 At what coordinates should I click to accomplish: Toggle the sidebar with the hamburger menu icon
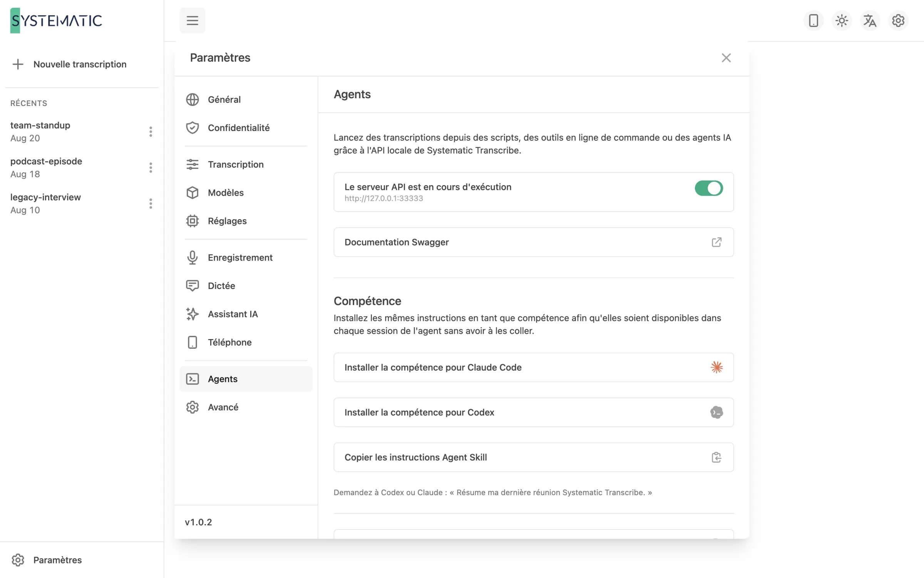[x=192, y=20]
